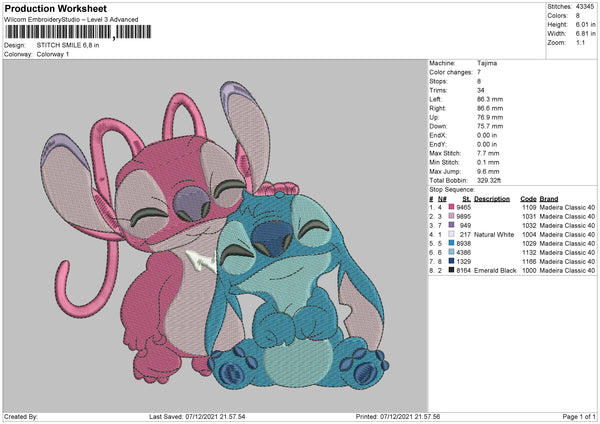Click the Brand column header
The width and height of the screenshot is (600, 424).
pyautogui.click(x=549, y=199)
